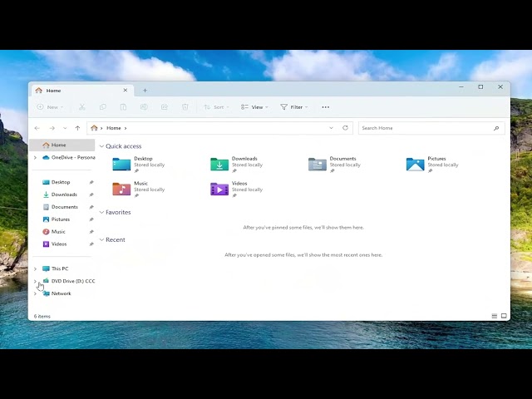Viewport: 532px width, 399px height.
Task: Open recent locations dropdown arrow
Action: click(x=65, y=128)
